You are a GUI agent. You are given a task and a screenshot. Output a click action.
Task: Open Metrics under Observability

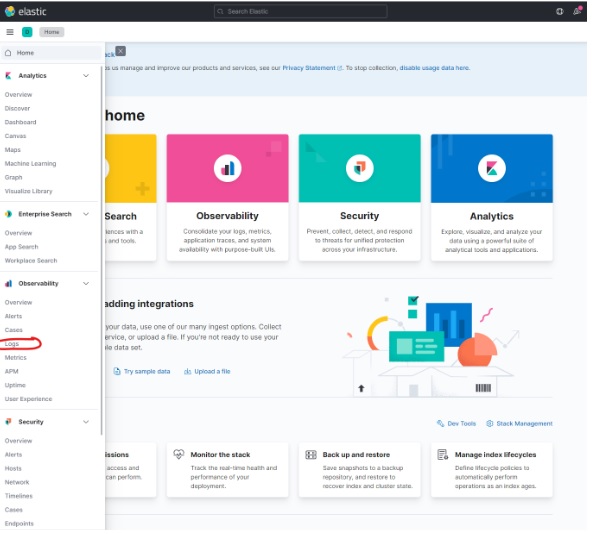pos(16,358)
